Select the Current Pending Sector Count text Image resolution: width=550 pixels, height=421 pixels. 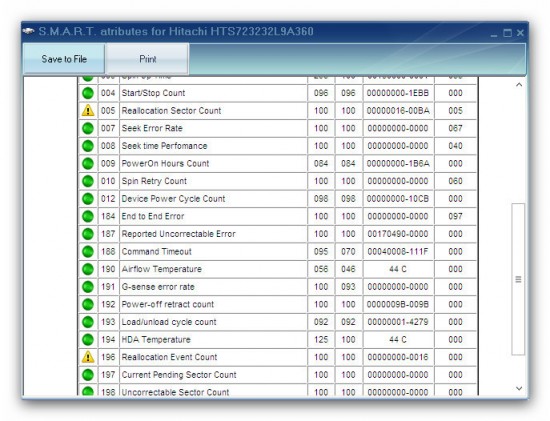pos(179,375)
